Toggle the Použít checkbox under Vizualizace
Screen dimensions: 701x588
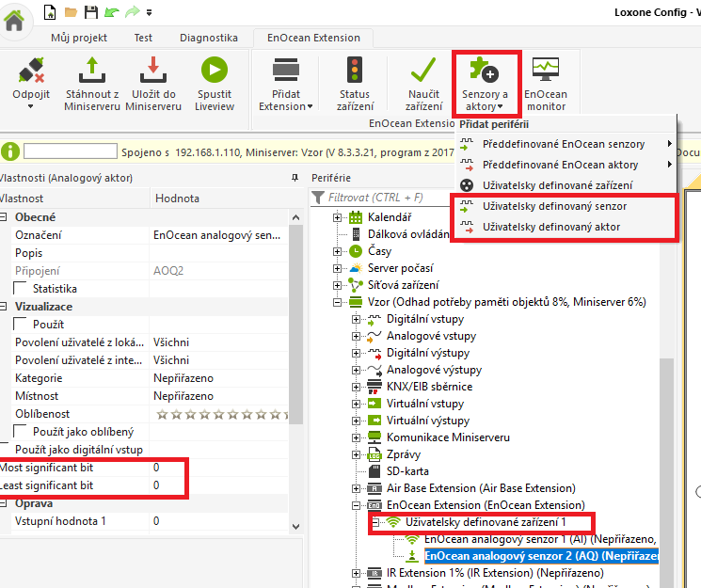click(x=21, y=324)
